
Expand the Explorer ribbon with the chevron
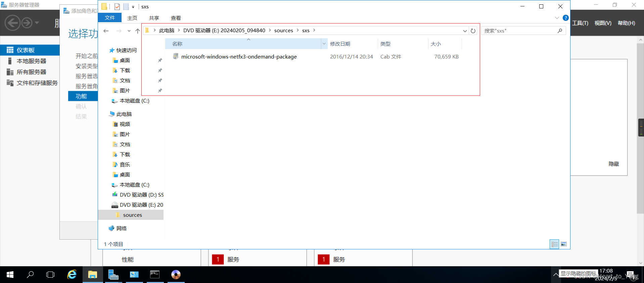(x=557, y=18)
